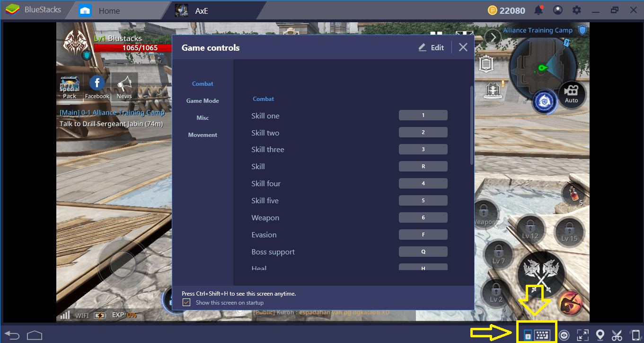This screenshot has height=343, width=644.
Task: Click the Skill five key field
Action: click(x=423, y=200)
